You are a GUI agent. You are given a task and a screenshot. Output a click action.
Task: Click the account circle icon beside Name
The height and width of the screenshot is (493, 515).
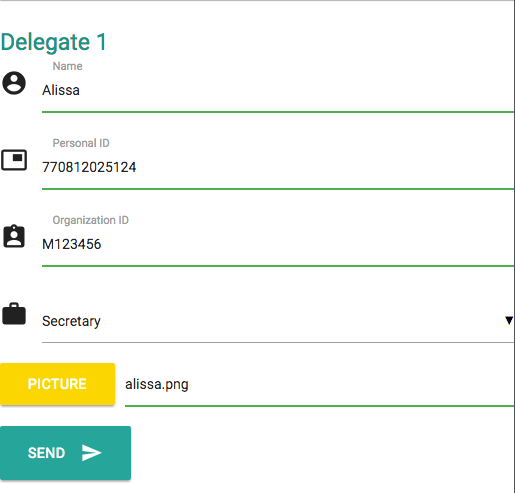click(14, 83)
